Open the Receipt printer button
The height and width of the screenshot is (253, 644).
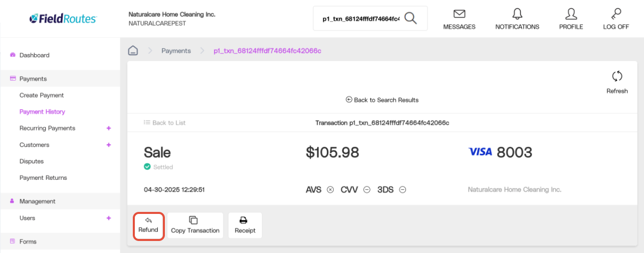[x=245, y=225]
